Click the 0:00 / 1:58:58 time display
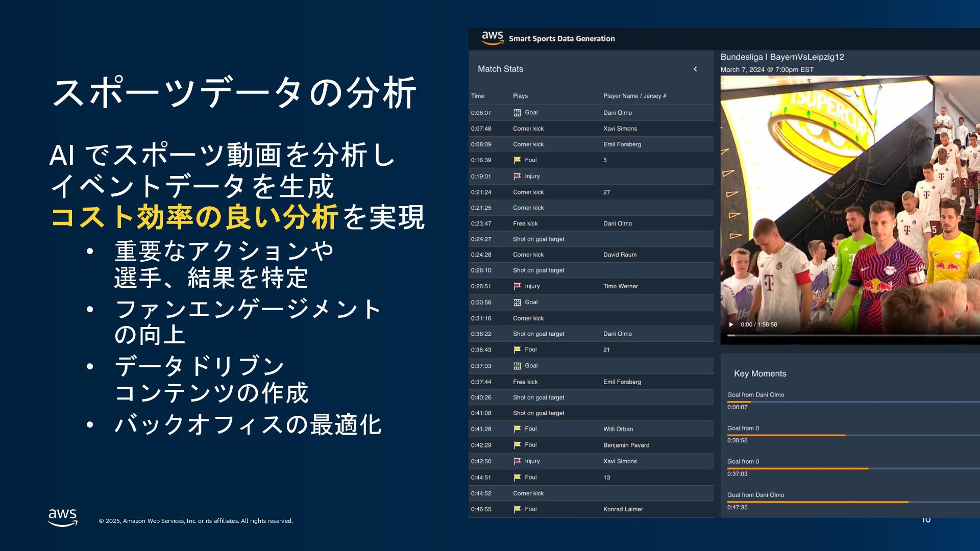 pos(758,324)
